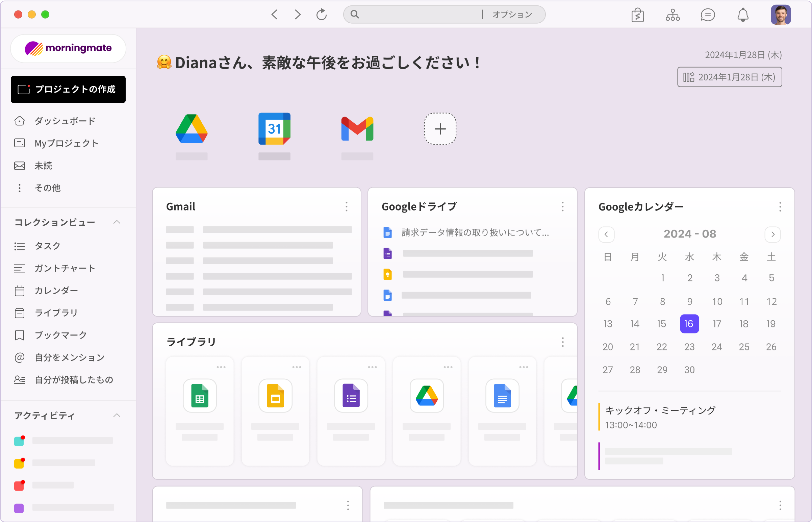Open ガントチャート in the sidebar
This screenshot has height=522, width=812.
[x=65, y=268]
